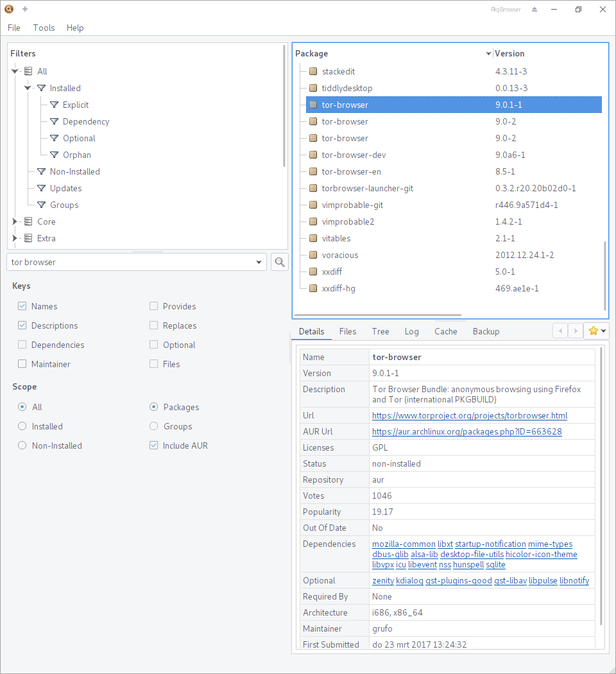The height and width of the screenshot is (674, 616).
Task: Click the Core repository stack icon
Action: pyautogui.click(x=28, y=221)
